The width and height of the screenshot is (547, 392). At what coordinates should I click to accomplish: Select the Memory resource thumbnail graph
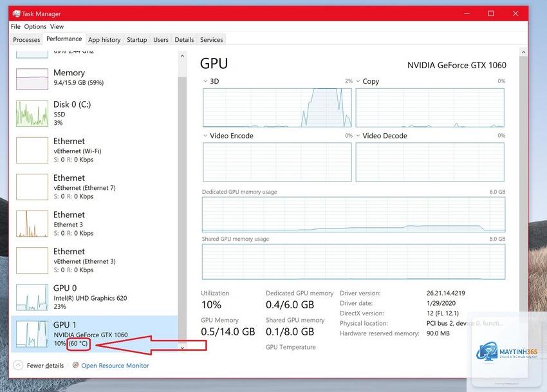point(32,79)
